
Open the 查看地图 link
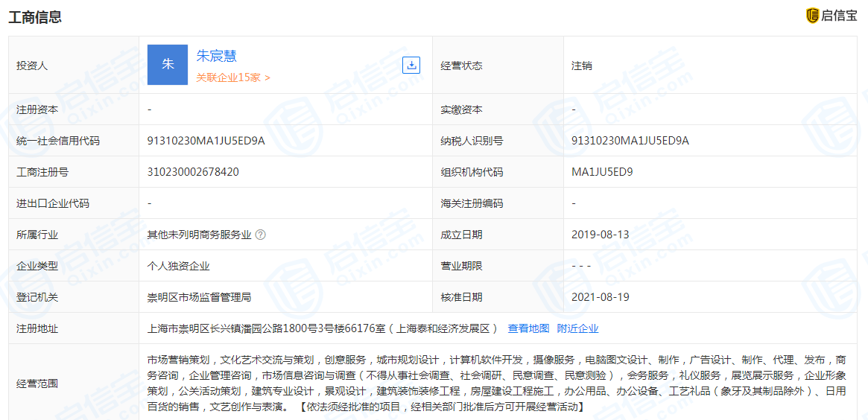pos(528,328)
